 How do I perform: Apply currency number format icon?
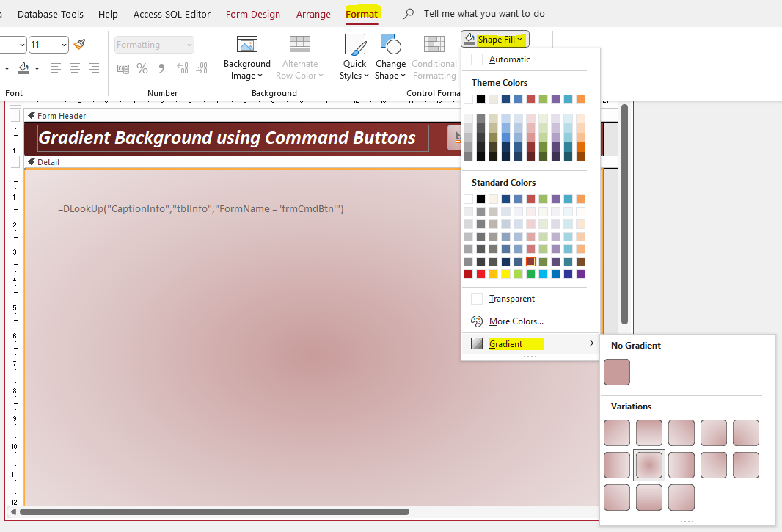(x=123, y=68)
